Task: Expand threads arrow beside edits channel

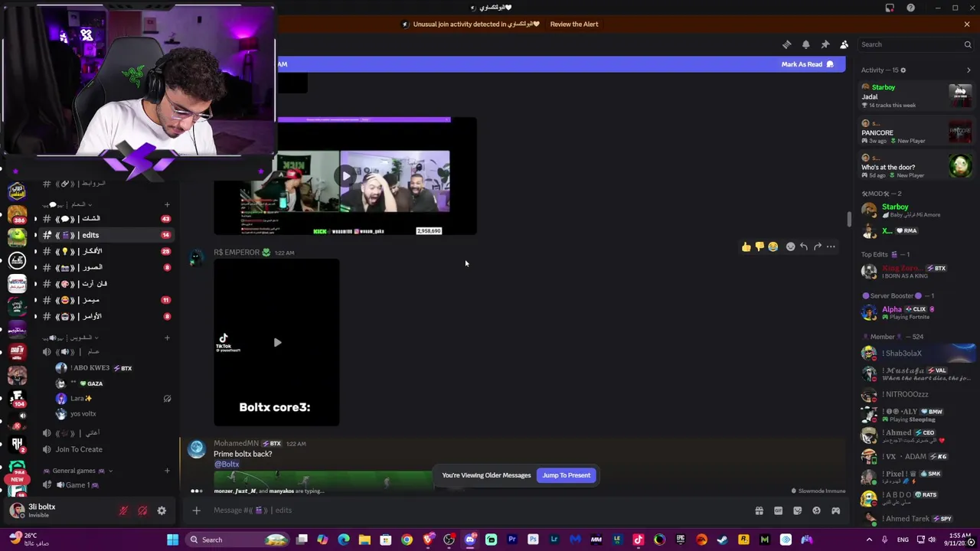Action: (x=35, y=235)
